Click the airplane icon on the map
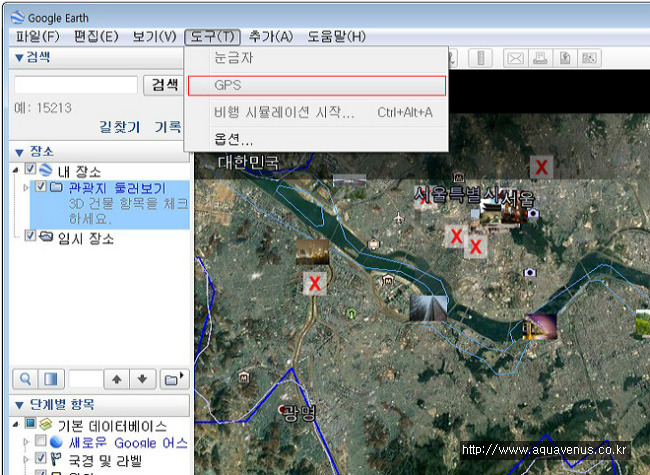 click(x=398, y=217)
